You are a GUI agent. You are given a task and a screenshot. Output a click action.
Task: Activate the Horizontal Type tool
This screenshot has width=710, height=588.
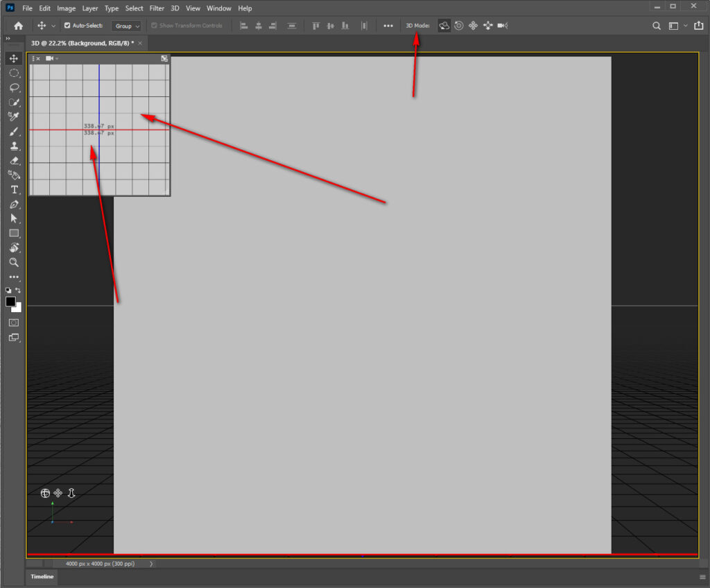click(x=13, y=189)
